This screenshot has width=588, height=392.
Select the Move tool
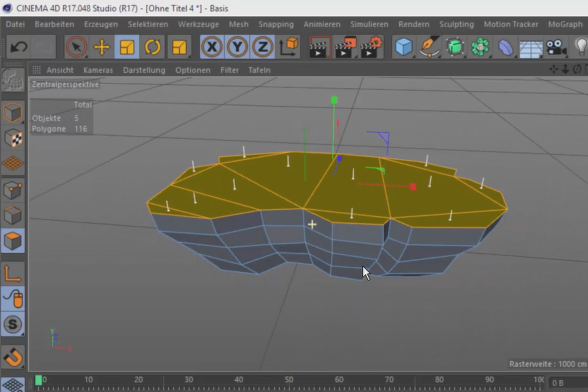click(101, 47)
